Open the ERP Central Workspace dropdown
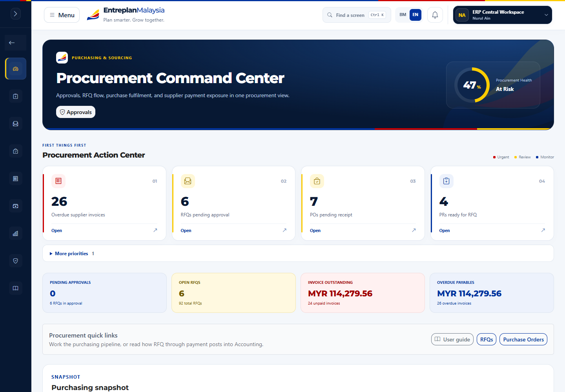The height and width of the screenshot is (392, 565). 503,15
